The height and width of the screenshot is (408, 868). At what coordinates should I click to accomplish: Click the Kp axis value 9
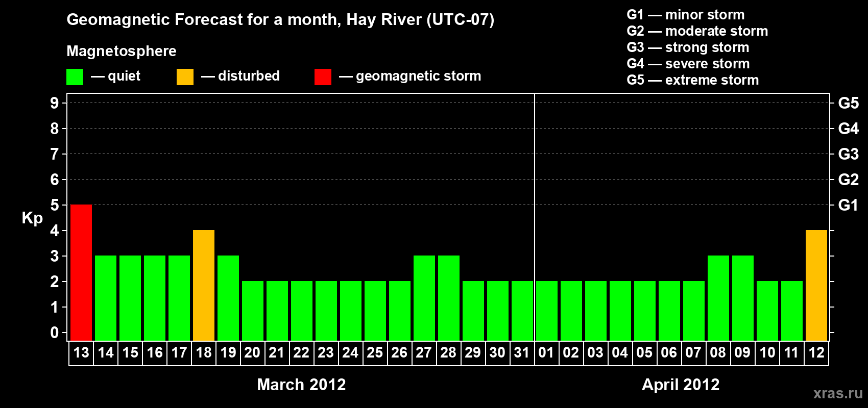pos(55,103)
